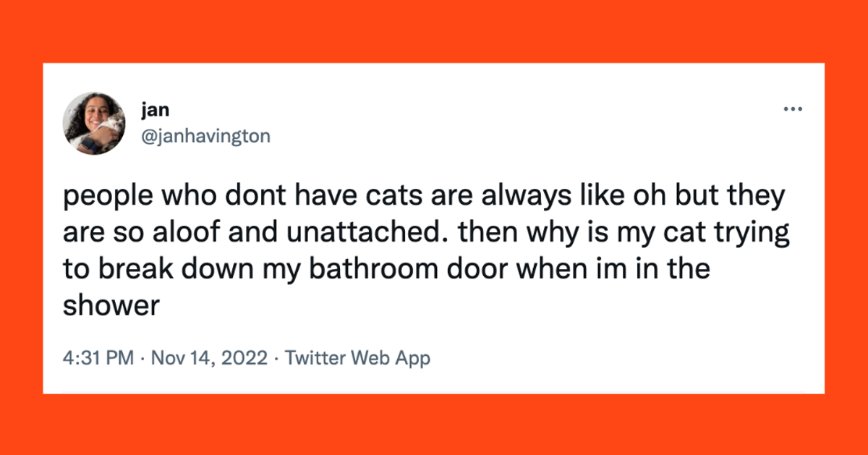The image size is (868, 455).
Task: Select the 'Twitter Web App' source label
Action: pyautogui.click(x=357, y=357)
